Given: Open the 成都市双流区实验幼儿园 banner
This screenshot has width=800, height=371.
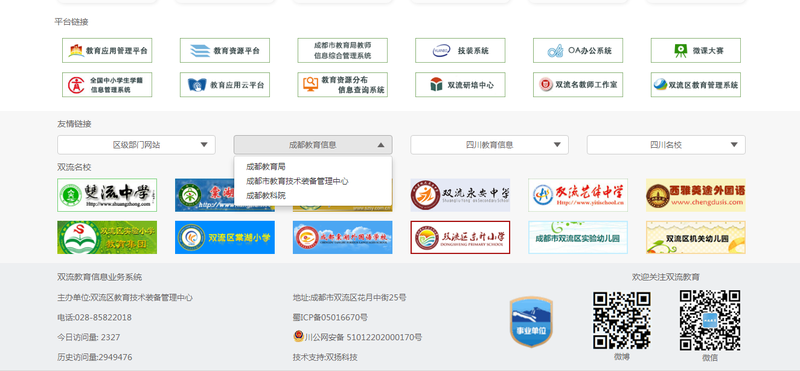Looking at the screenshot, I should (x=578, y=237).
